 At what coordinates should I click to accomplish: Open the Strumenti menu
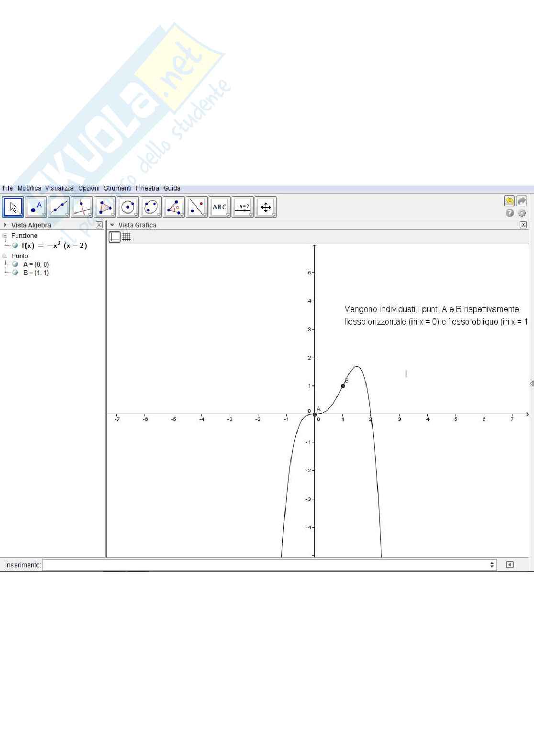[117, 188]
